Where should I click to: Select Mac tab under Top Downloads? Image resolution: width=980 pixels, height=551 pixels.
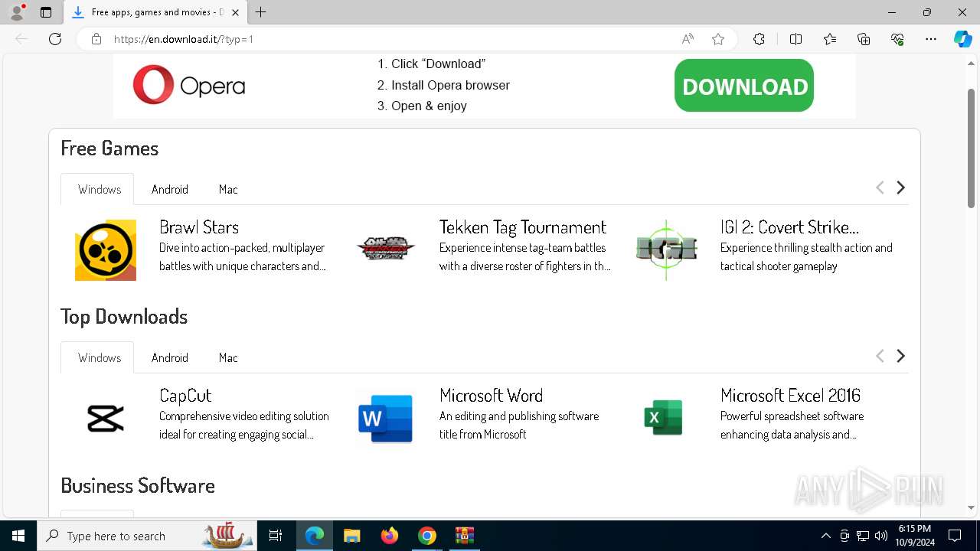228,357
